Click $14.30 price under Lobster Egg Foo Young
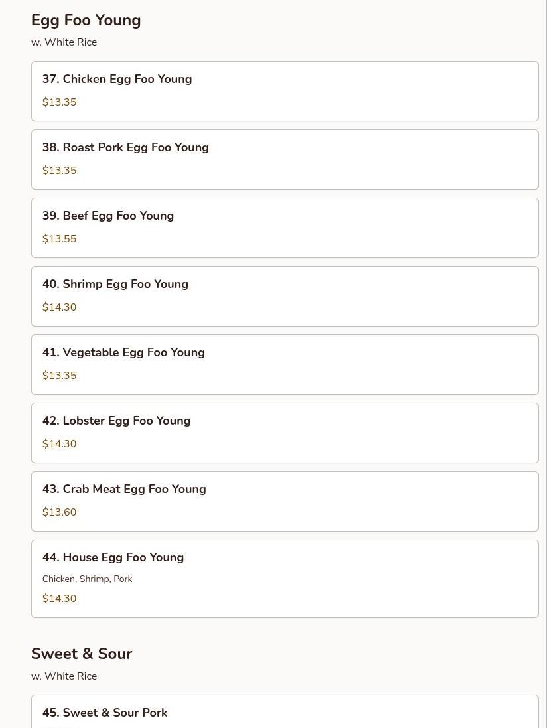 [60, 444]
